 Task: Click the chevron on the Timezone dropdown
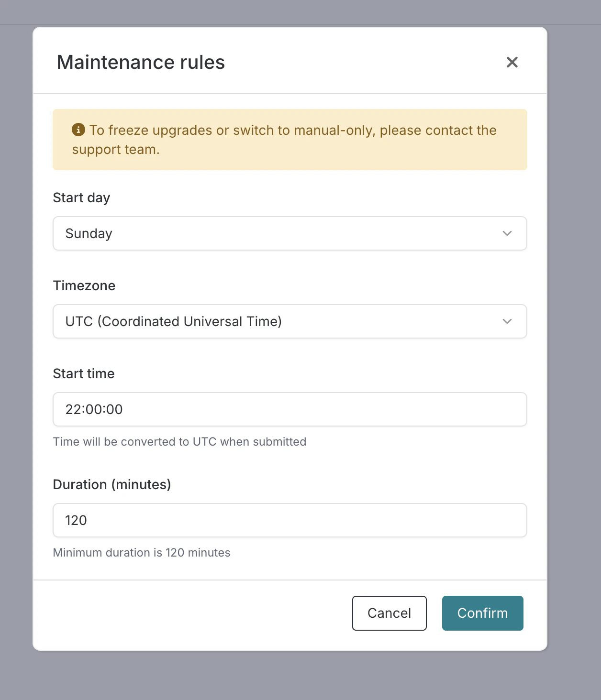click(x=507, y=321)
